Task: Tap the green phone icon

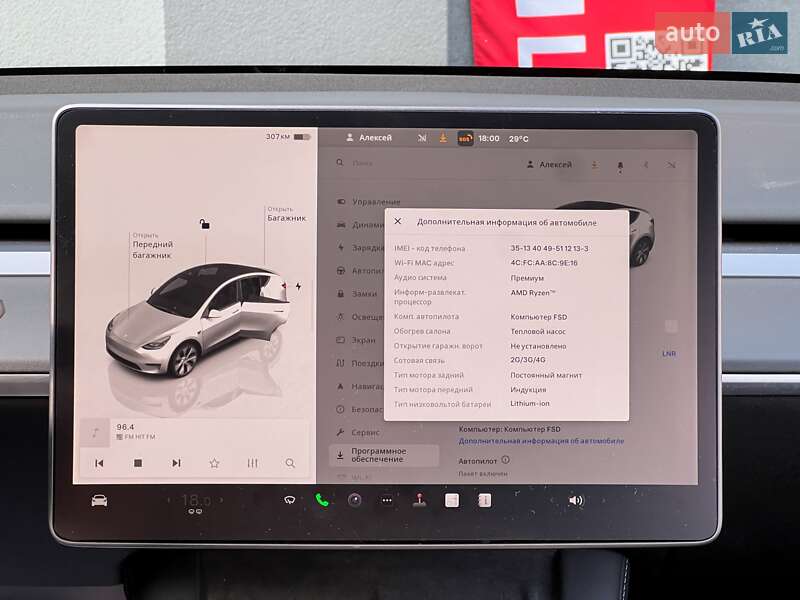Action: [322, 498]
